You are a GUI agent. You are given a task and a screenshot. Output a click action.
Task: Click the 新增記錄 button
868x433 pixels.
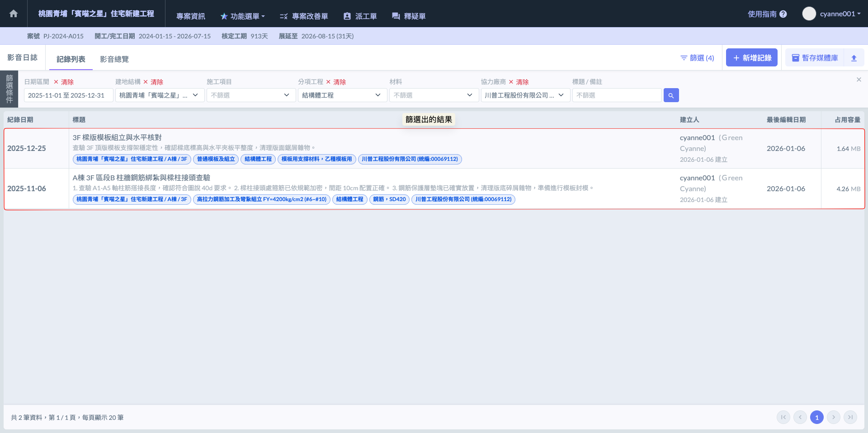tap(751, 58)
